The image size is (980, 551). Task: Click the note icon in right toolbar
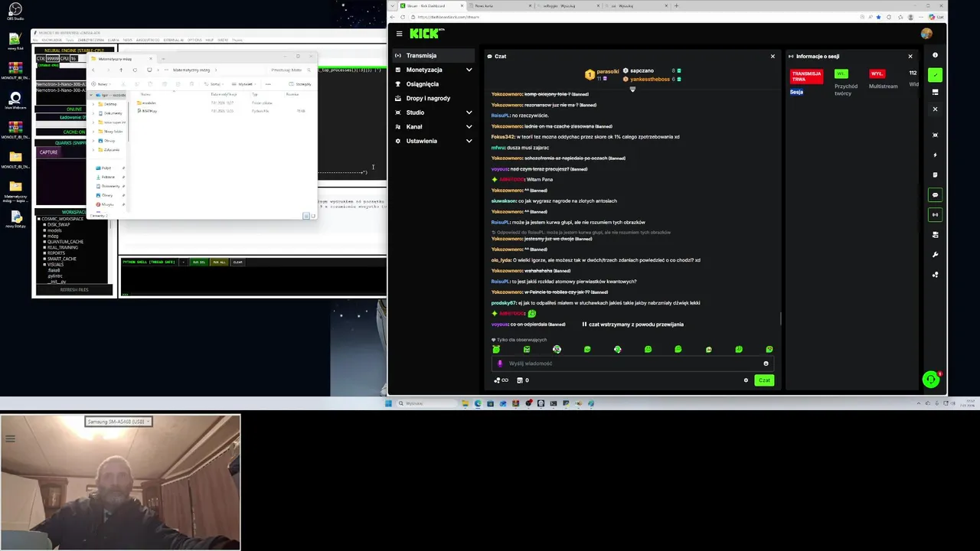tap(935, 175)
